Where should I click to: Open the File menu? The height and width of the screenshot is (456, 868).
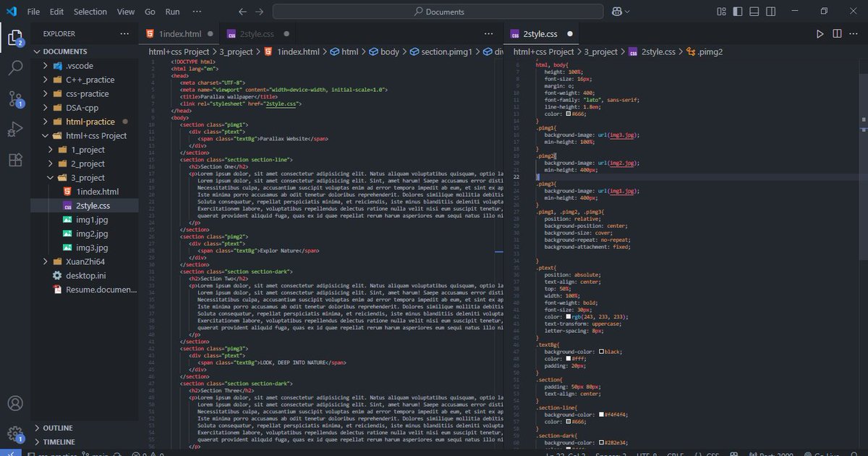coord(33,12)
